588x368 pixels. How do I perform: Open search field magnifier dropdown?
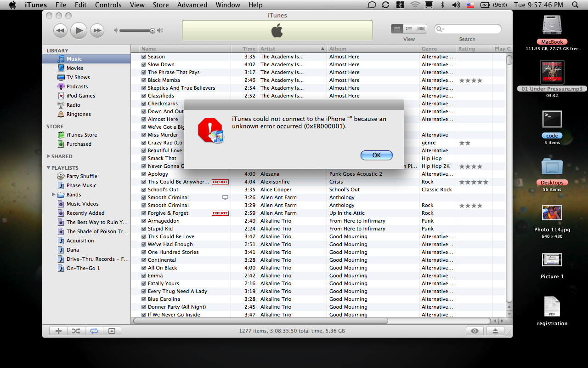(440, 29)
